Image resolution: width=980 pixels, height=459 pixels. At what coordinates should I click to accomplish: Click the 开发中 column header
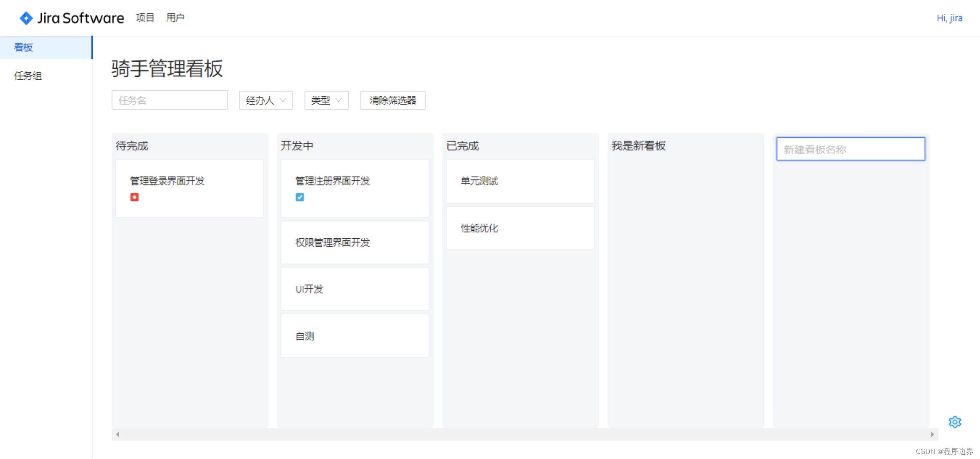[x=297, y=146]
